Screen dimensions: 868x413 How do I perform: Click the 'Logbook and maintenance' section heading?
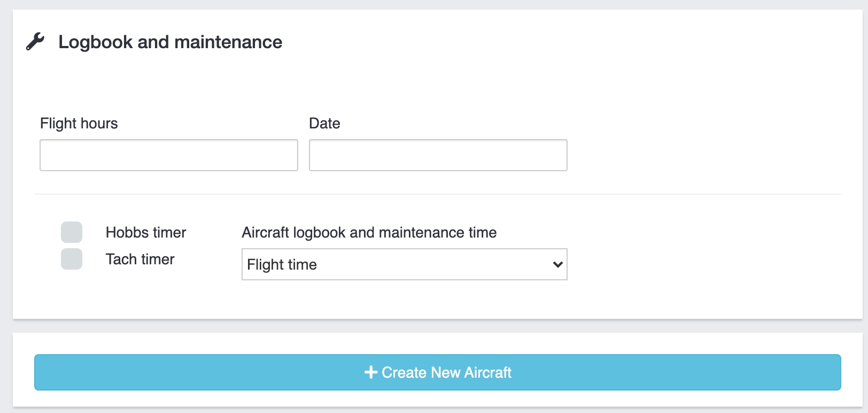(170, 42)
